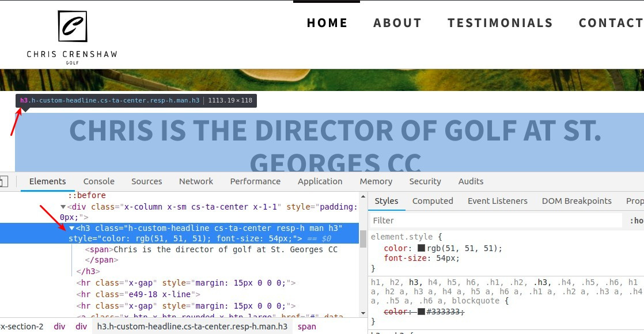Viewport: 644px width, 334px height.
Task: Open the Application panel tab
Action: 320,181
